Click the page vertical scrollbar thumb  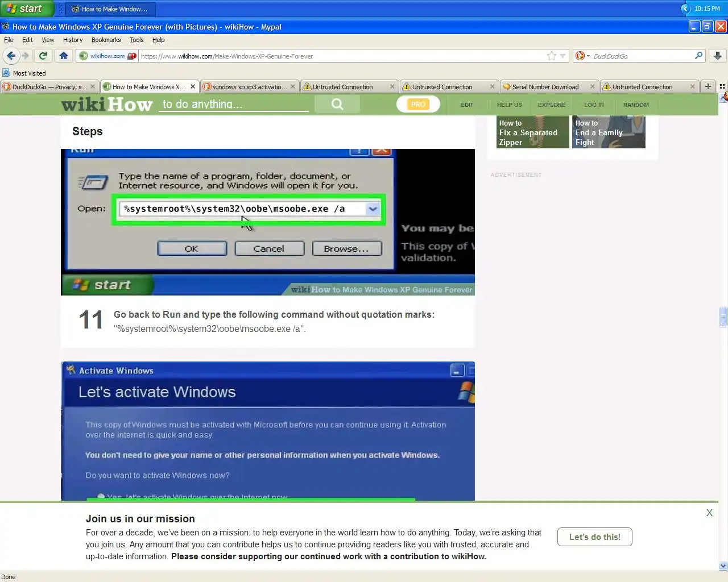click(x=723, y=317)
